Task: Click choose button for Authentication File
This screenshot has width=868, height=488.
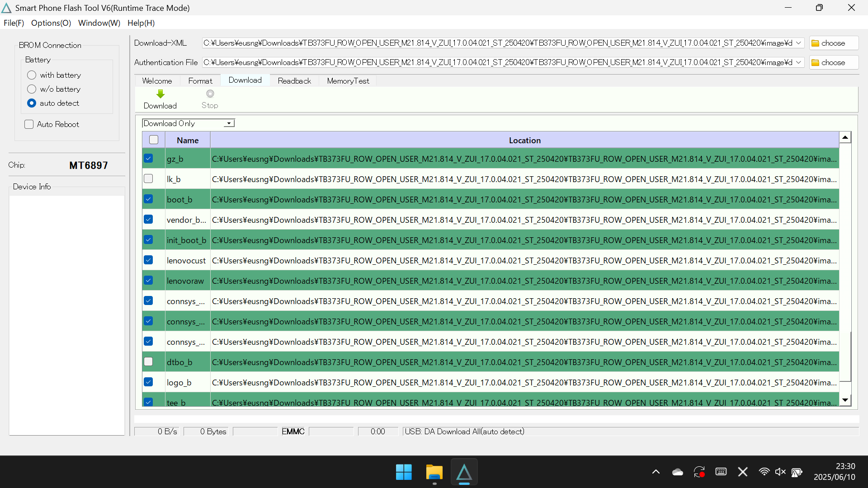Action: pyautogui.click(x=833, y=62)
